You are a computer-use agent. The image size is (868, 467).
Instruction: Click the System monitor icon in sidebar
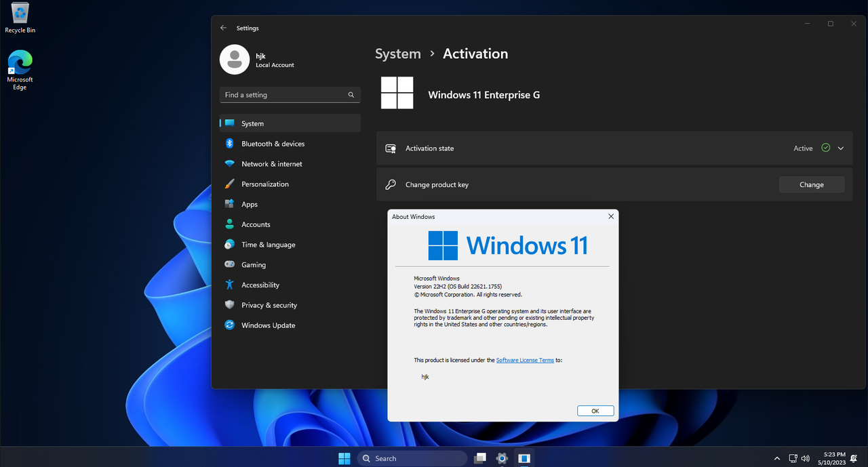pyautogui.click(x=229, y=123)
